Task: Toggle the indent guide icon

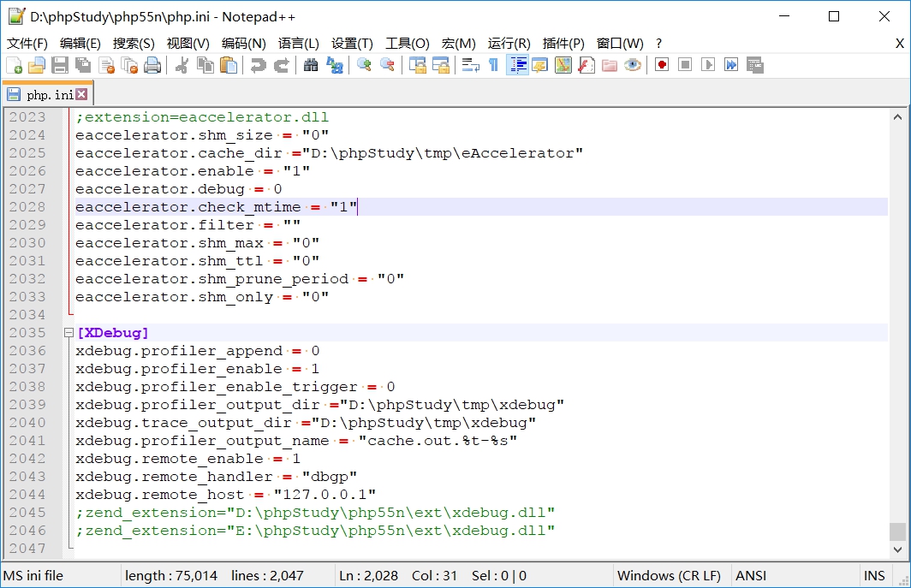Action: [x=516, y=65]
